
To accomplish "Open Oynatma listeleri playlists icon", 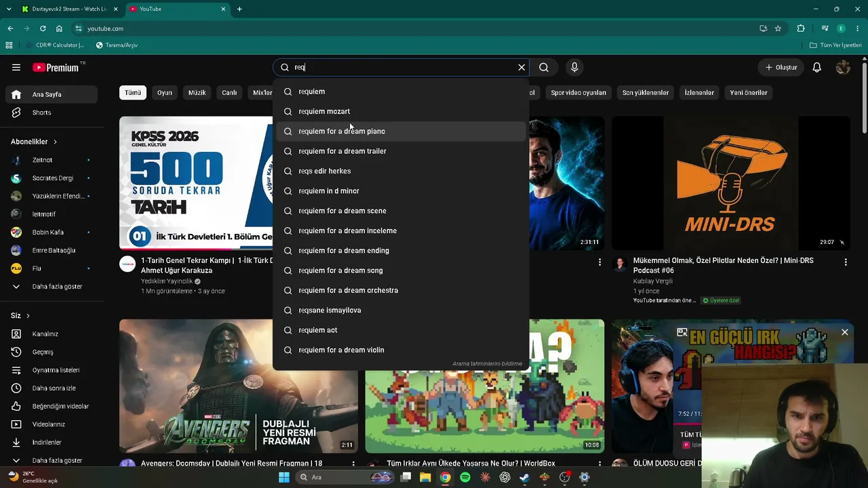I will click(16, 370).
